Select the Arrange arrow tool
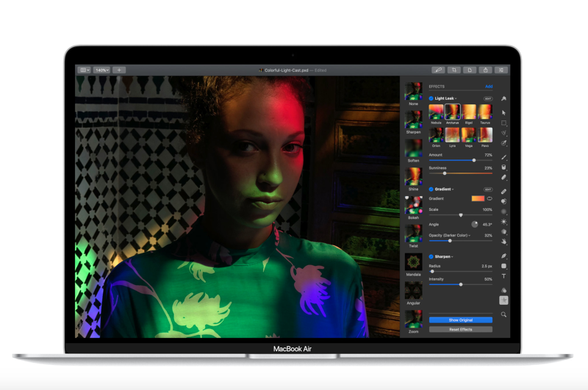The width and height of the screenshot is (588, 390). (x=503, y=112)
